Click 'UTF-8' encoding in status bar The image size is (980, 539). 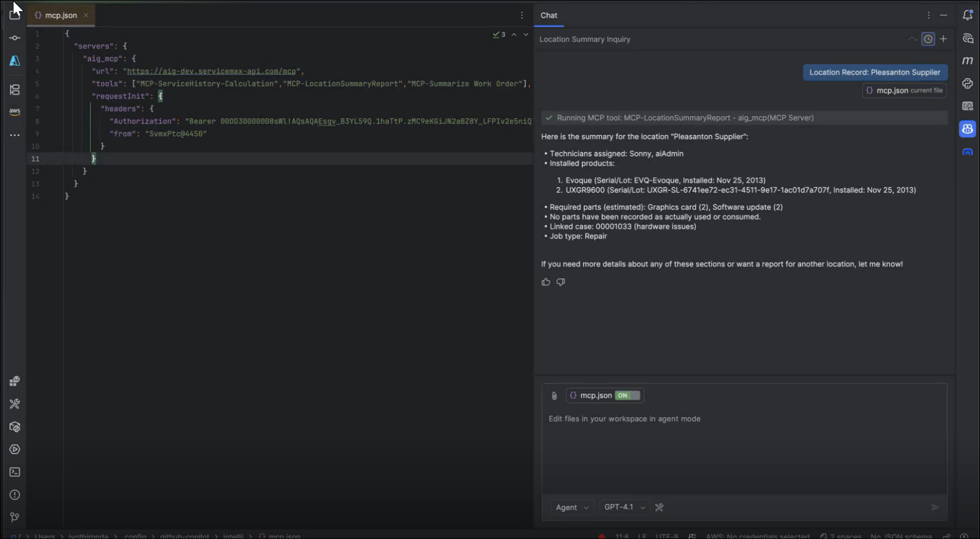(x=666, y=536)
